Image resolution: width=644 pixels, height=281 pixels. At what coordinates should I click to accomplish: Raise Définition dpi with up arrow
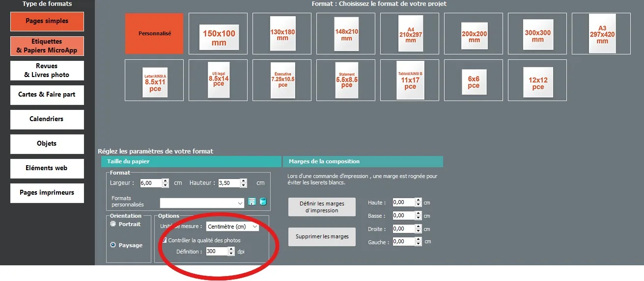pos(231,249)
